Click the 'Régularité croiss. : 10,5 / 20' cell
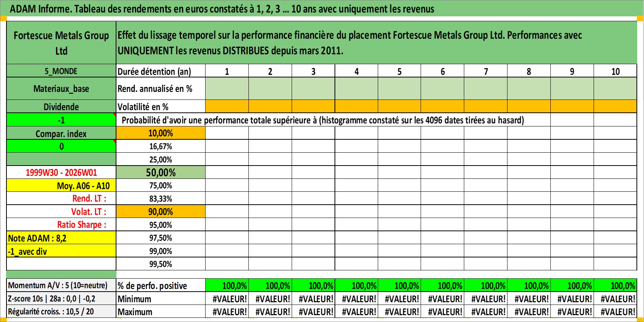 click(x=61, y=311)
